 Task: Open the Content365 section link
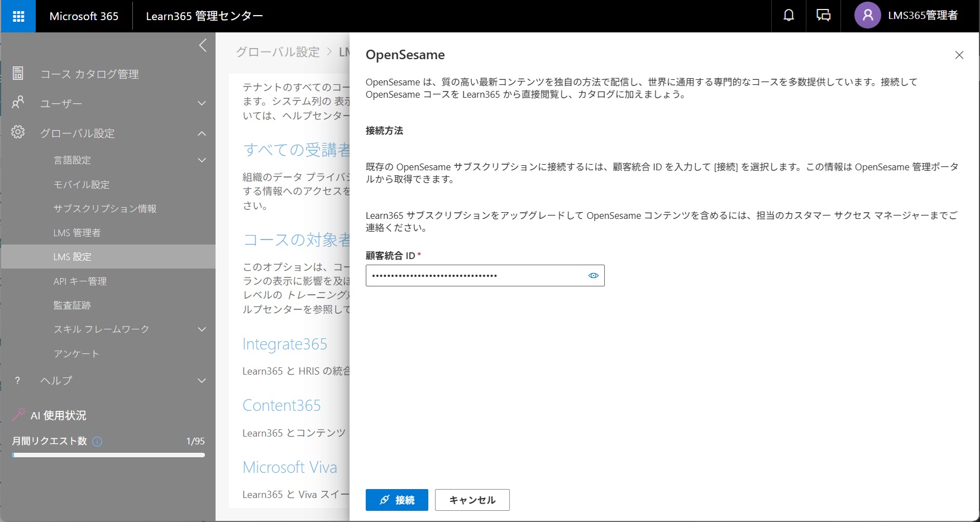281,405
